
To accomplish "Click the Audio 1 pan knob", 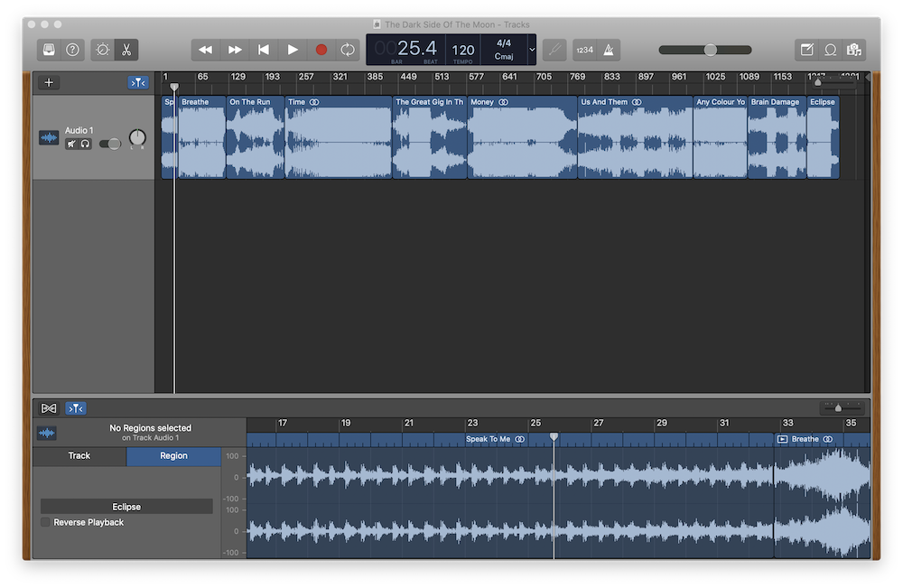I will coord(137,138).
